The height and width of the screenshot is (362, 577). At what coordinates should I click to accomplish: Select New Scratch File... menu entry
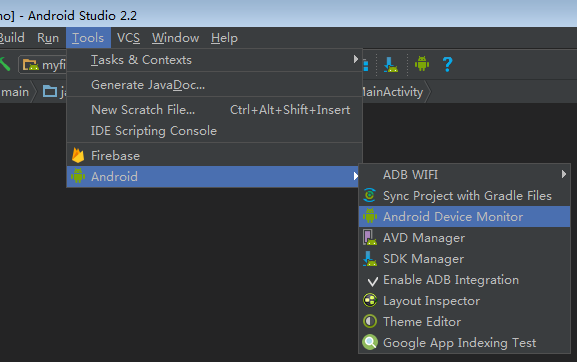click(x=215, y=110)
